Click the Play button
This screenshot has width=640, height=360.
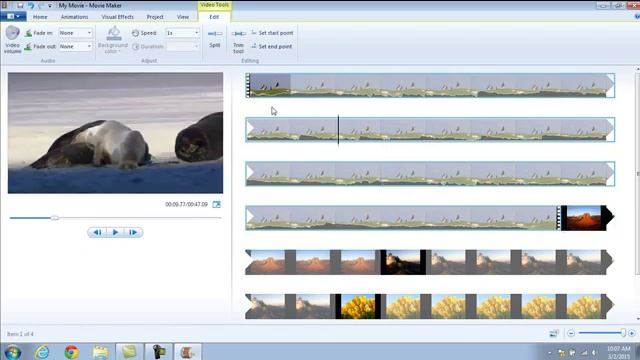coord(115,232)
